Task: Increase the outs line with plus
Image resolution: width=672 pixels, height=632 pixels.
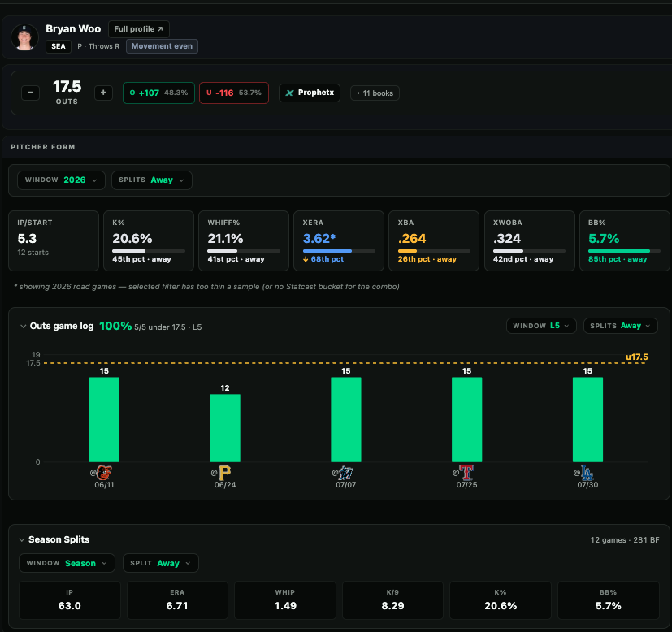Action: tap(103, 93)
